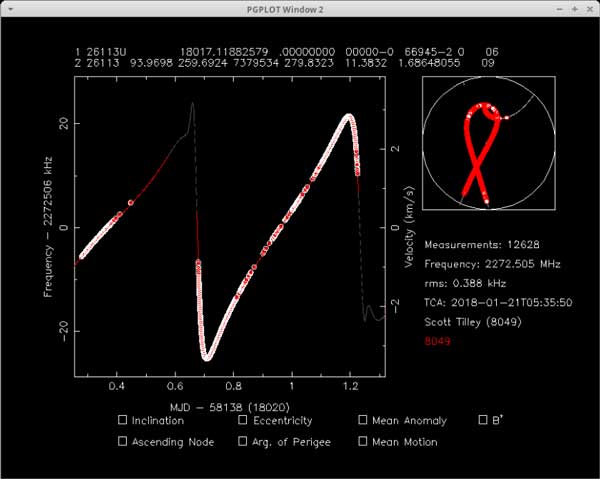Tick the B* drag term checkbox

(483, 420)
